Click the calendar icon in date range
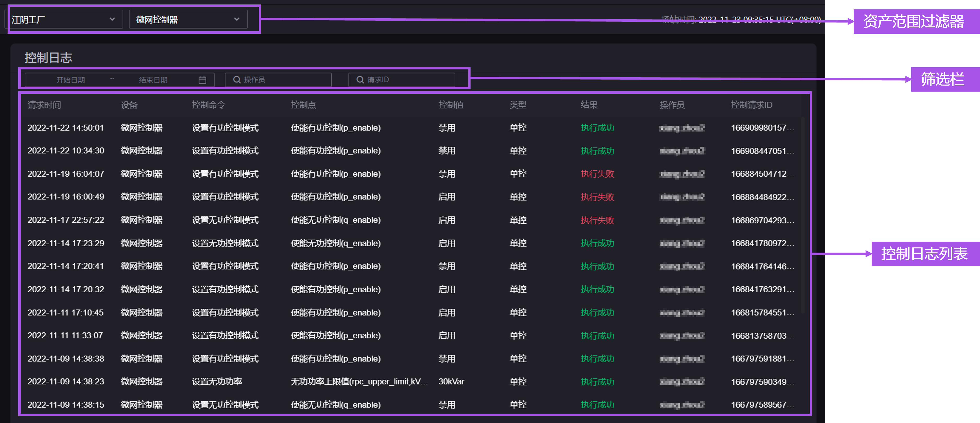The image size is (980, 423). 202,80
